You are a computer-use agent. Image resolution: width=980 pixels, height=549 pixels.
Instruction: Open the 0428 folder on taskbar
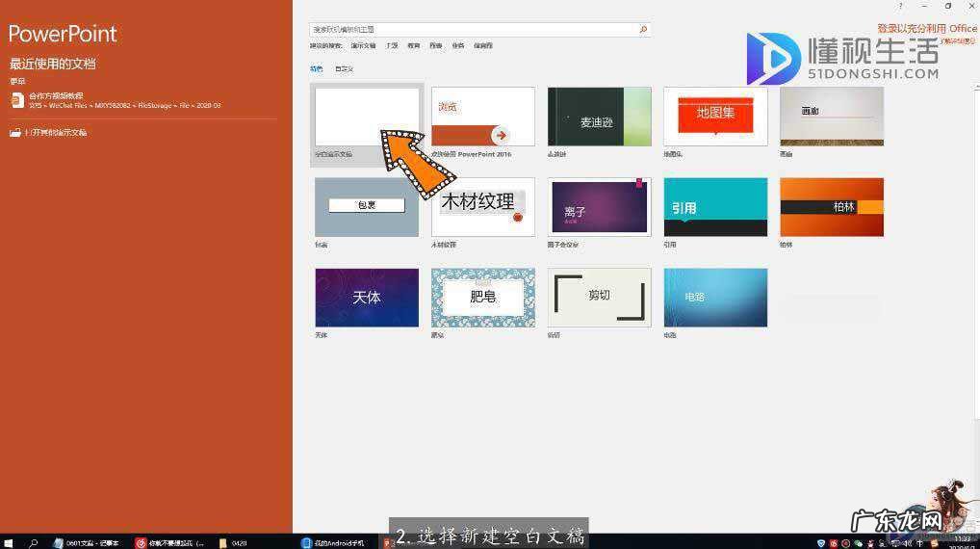point(233,542)
